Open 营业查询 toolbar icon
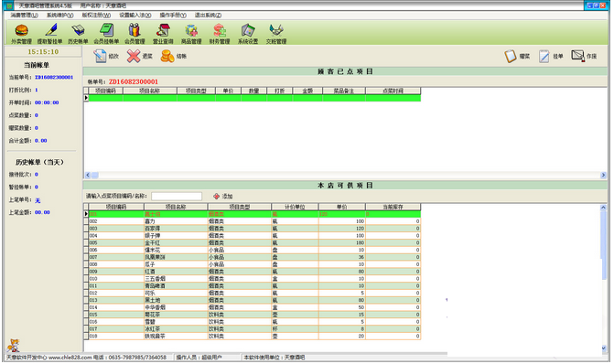The width and height of the screenshot is (614, 364). (163, 34)
